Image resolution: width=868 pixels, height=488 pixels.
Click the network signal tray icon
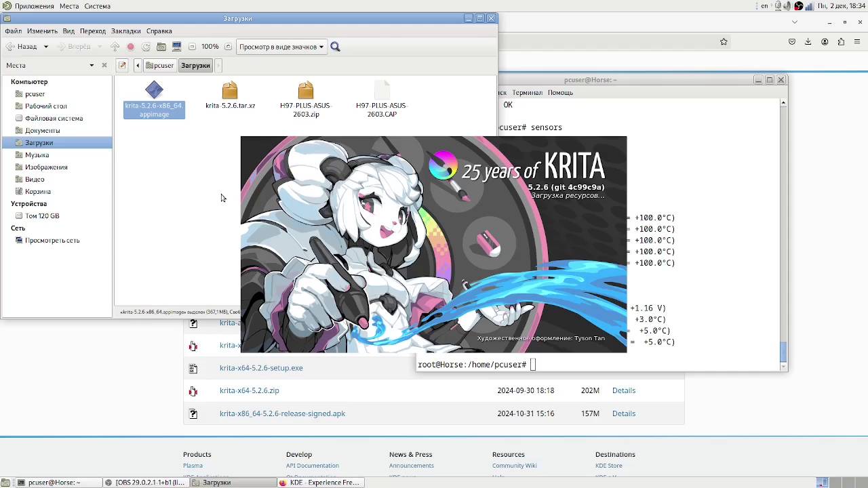click(809, 6)
